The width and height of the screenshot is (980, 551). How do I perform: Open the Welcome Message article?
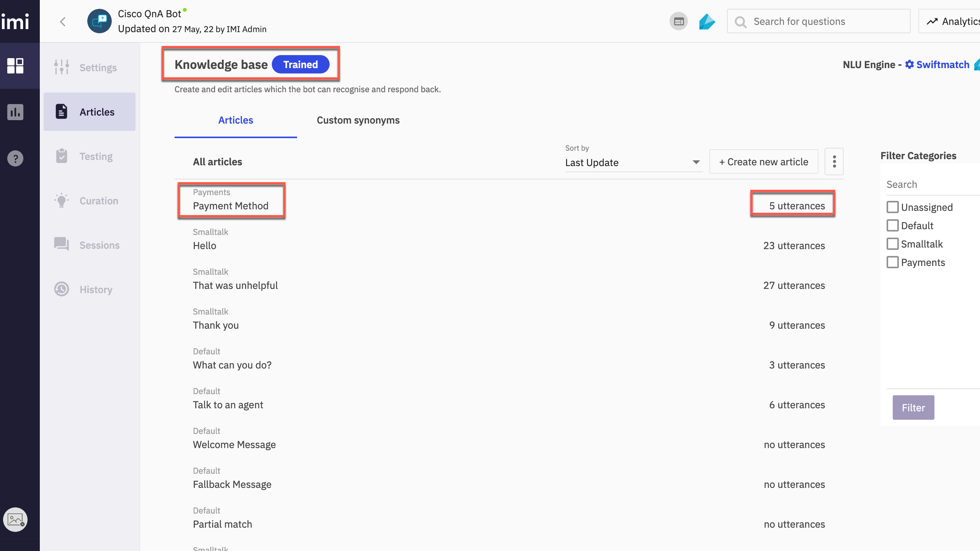[234, 445]
